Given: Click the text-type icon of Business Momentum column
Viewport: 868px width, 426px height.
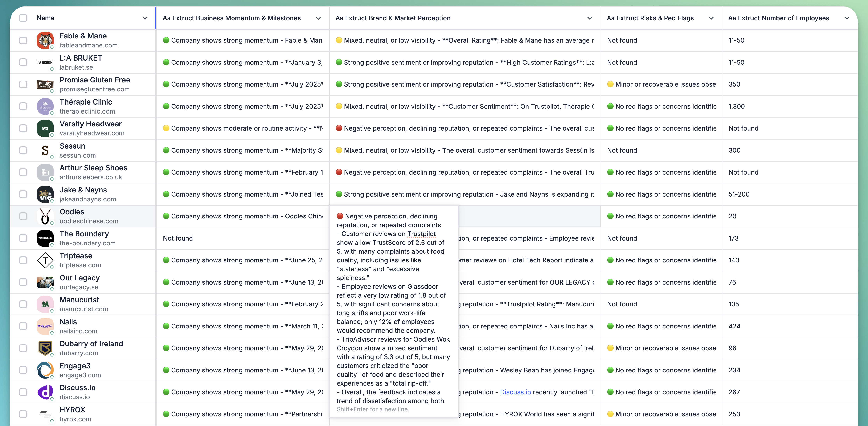Looking at the screenshot, I should [167, 18].
